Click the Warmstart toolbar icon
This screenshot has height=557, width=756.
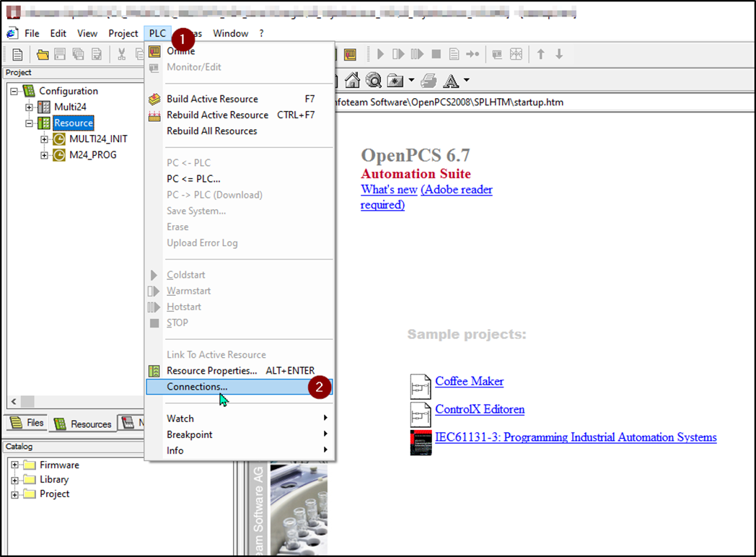[398, 54]
